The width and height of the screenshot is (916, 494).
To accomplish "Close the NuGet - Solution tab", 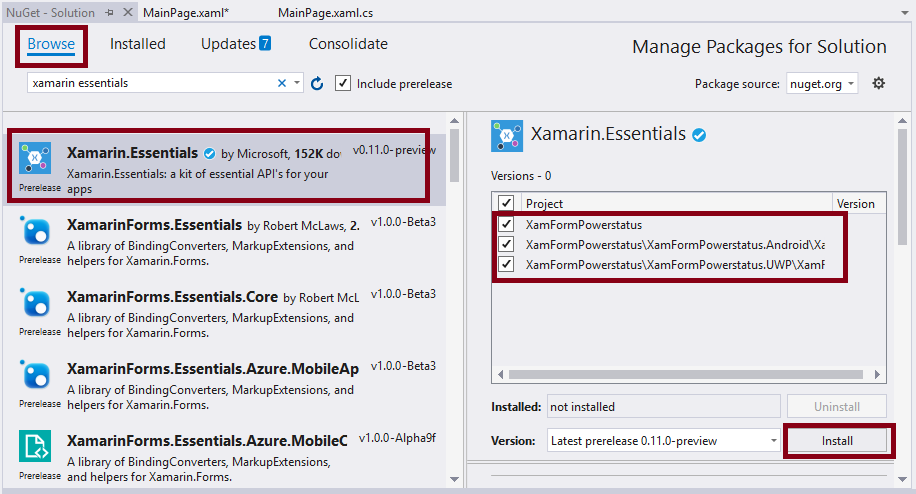I will point(128,12).
